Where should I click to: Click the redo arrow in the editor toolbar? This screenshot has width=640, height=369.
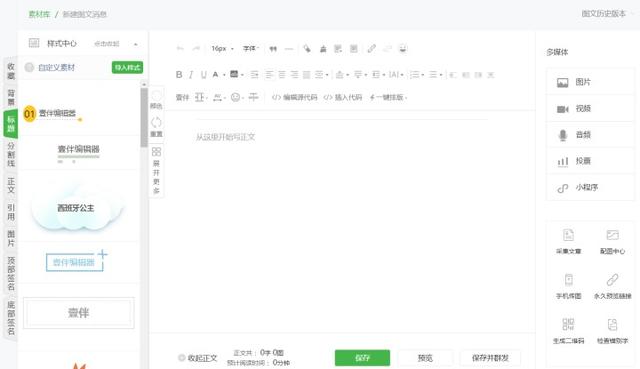tap(196, 49)
